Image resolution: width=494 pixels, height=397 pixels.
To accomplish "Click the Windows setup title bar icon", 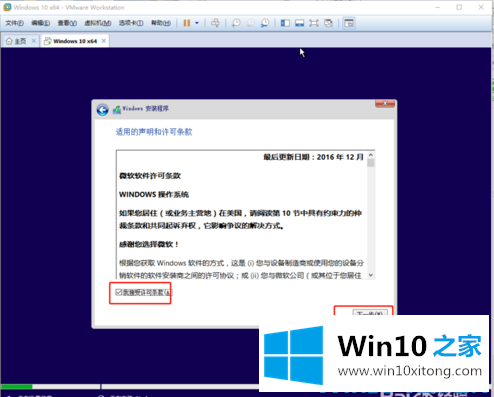I will [117, 109].
